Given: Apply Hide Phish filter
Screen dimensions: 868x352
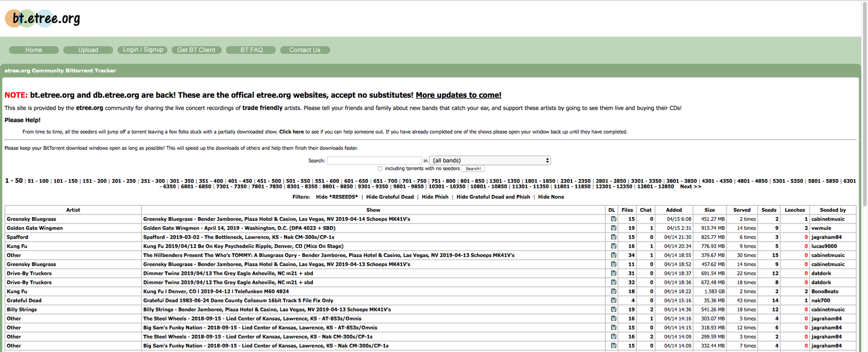Looking at the screenshot, I should pyautogui.click(x=435, y=197).
